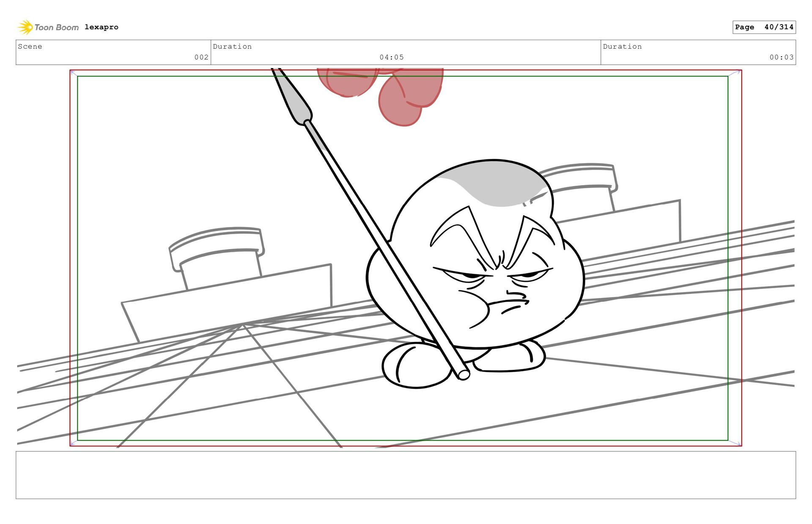Click the storyboard panel drawing thumbnail

coord(406,258)
